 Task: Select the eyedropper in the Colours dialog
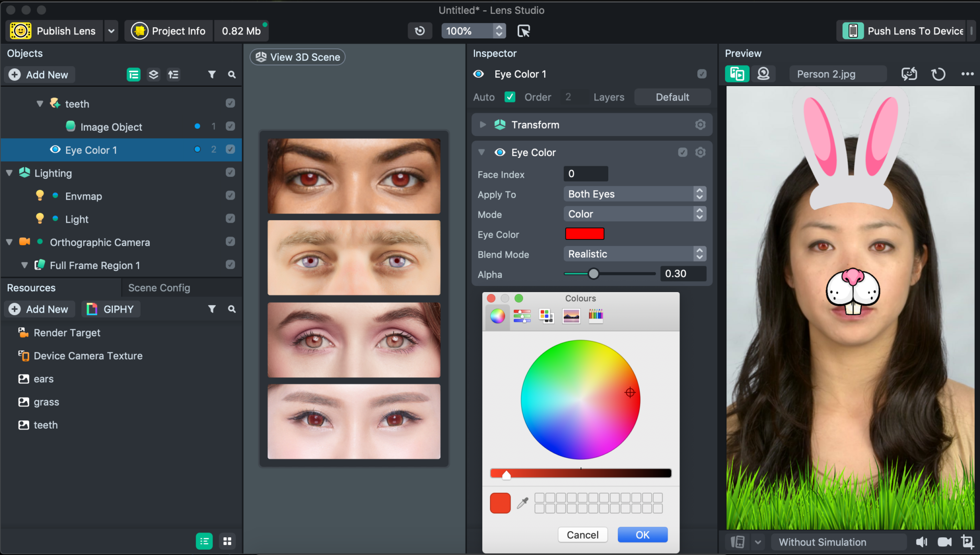(x=523, y=502)
